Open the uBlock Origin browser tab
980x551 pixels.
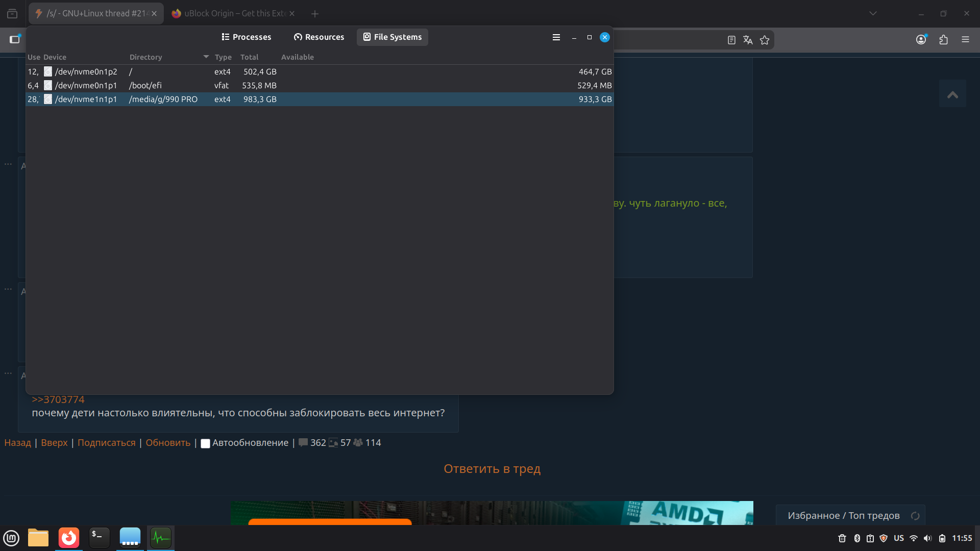click(230, 13)
